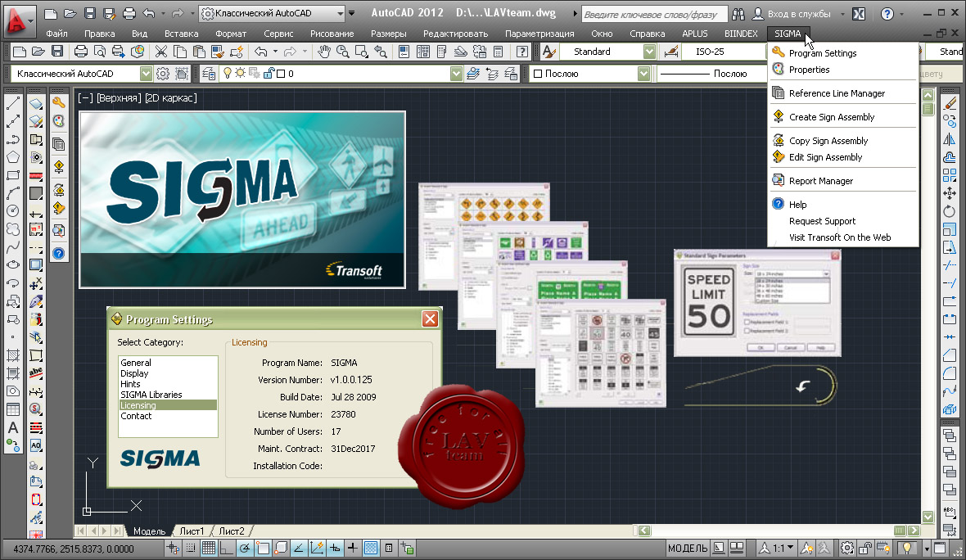The width and height of the screenshot is (966, 560).
Task: Toggle Snap Mode in the status bar
Action: 191,548
